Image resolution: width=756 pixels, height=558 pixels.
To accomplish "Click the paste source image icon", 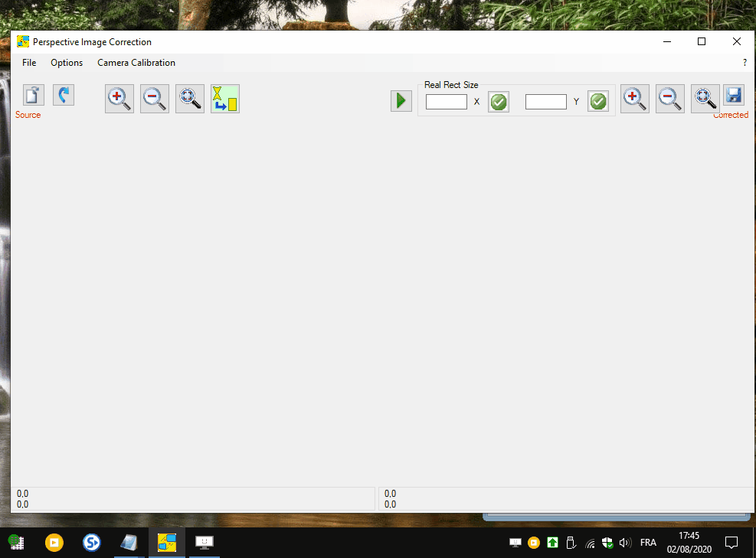I will (x=34, y=95).
